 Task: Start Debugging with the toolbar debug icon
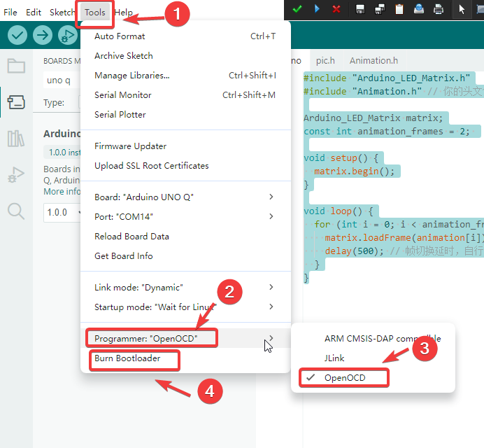(68, 35)
